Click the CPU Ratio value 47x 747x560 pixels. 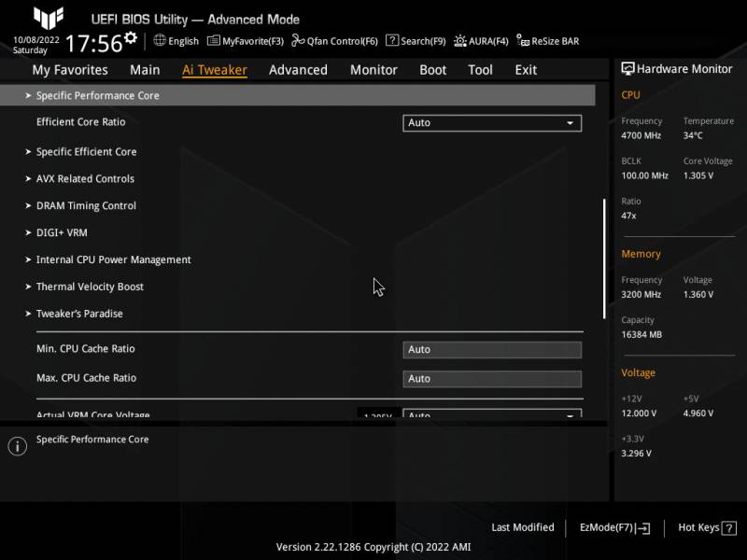coord(628,216)
